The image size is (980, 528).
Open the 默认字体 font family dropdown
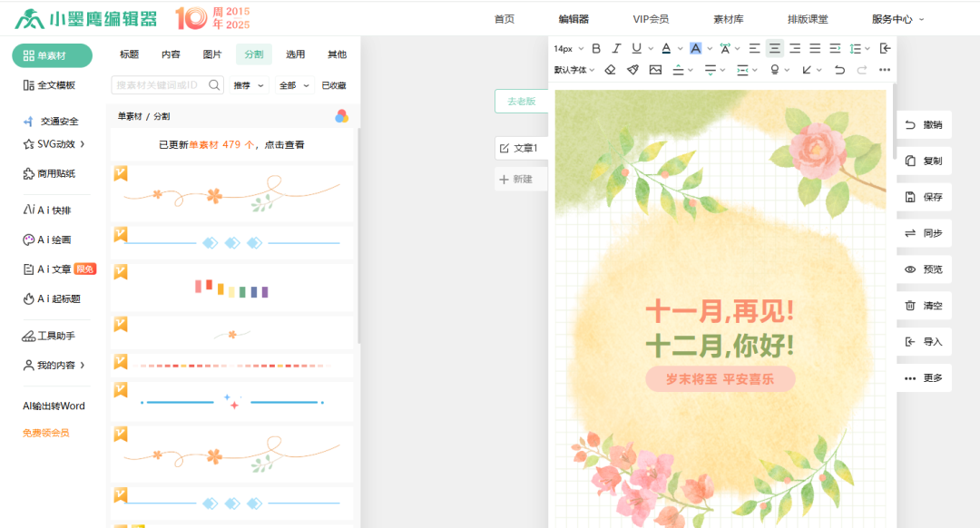click(573, 70)
